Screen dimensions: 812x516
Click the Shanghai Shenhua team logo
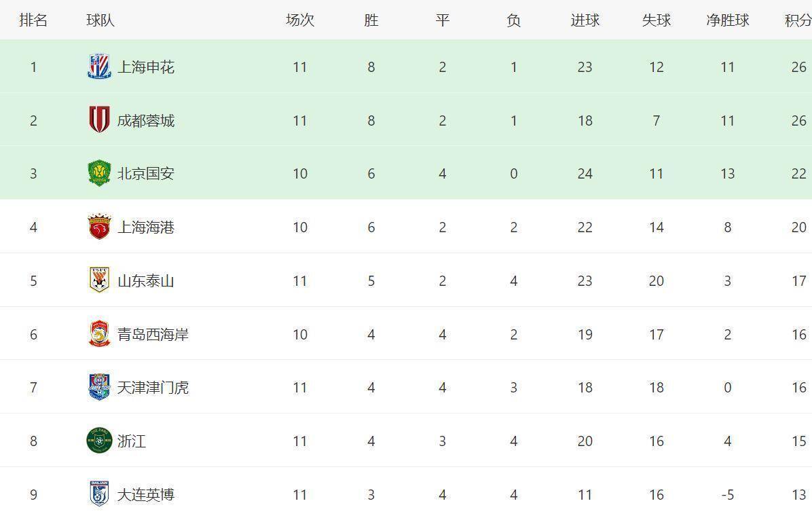click(99, 67)
